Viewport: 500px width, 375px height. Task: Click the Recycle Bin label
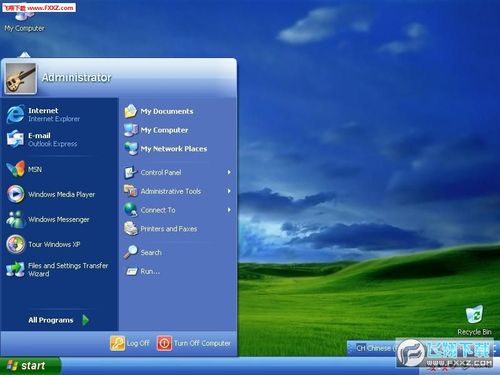474,332
